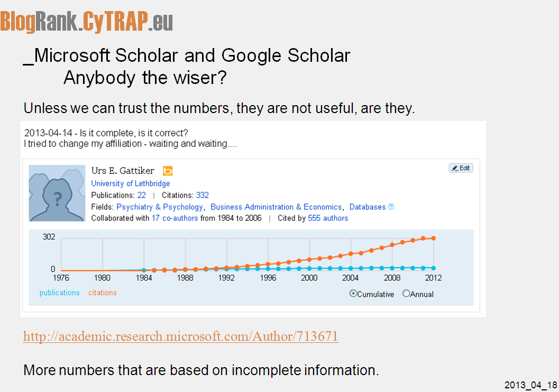Click the help icon next to Databases

coord(391,207)
